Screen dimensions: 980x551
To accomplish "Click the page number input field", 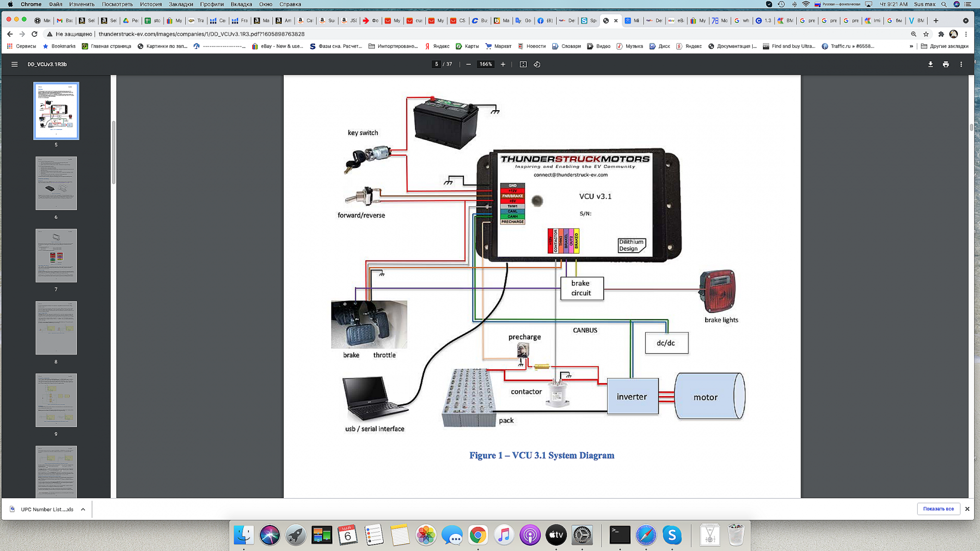I will (436, 64).
